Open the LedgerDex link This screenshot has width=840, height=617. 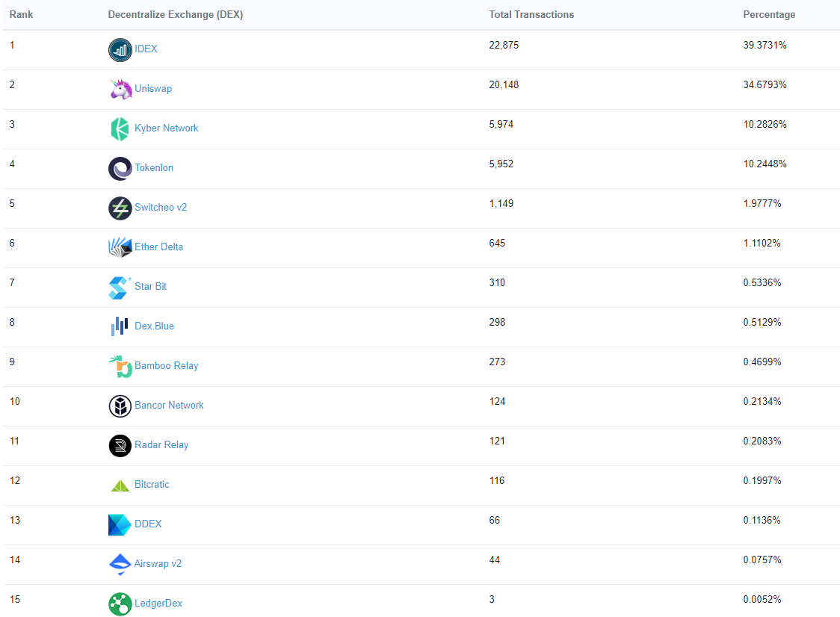(x=158, y=604)
